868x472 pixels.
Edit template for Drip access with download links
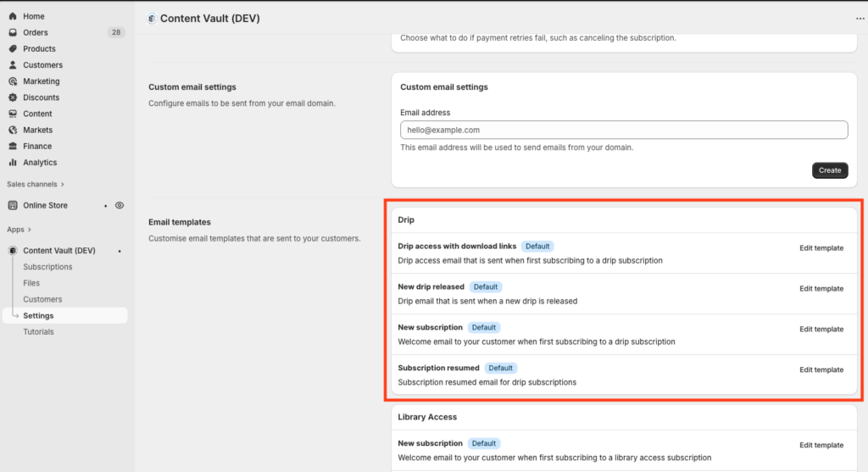[x=821, y=248]
